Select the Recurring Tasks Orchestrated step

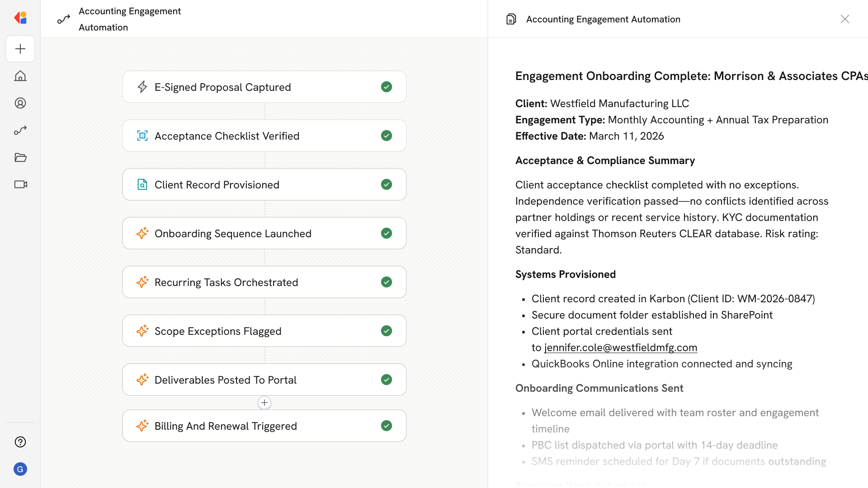click(226, 282)
